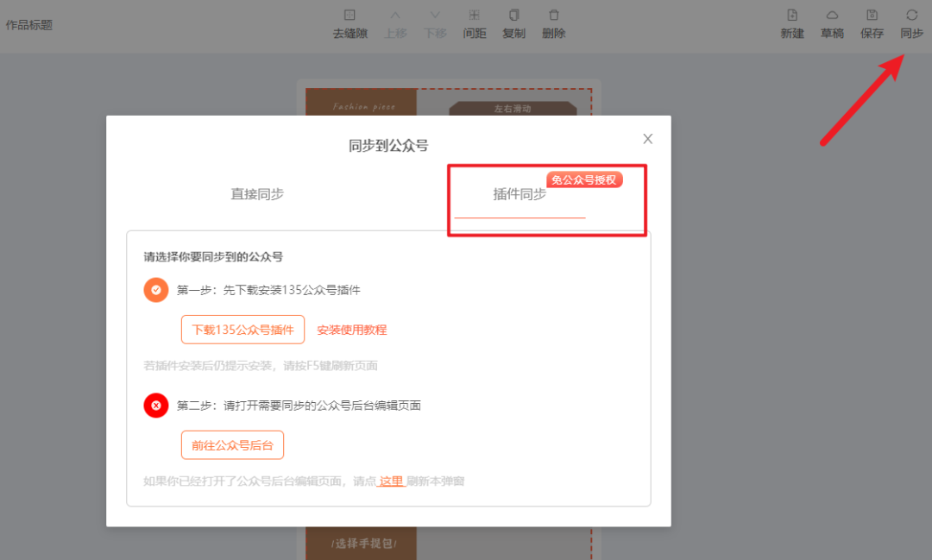Close the 同步到公众号 dialog
Screen dimensions: 932x560
coord(648,139)
